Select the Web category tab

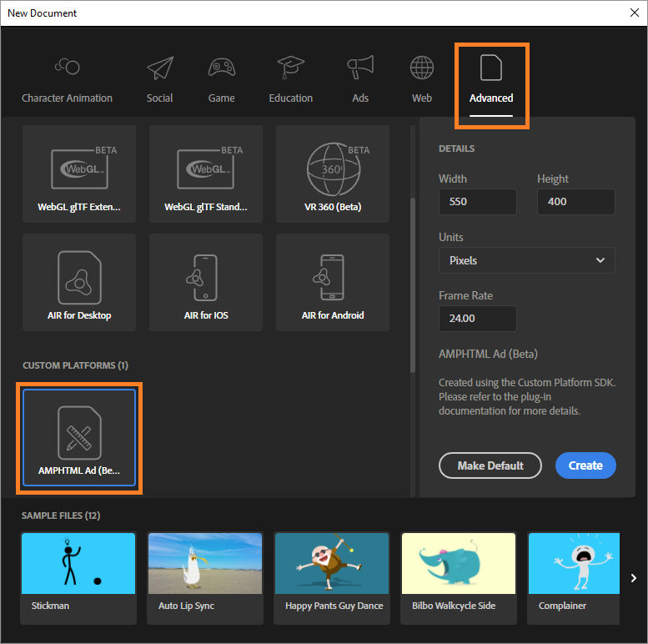click(x=422, y=81)
